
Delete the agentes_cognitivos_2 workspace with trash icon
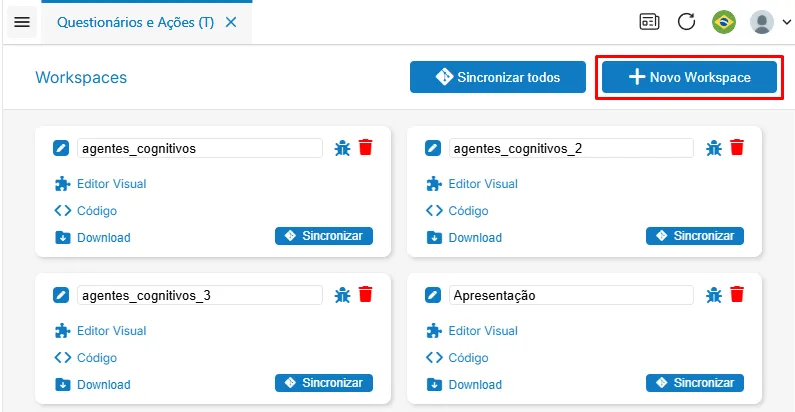tap(737, 147)
